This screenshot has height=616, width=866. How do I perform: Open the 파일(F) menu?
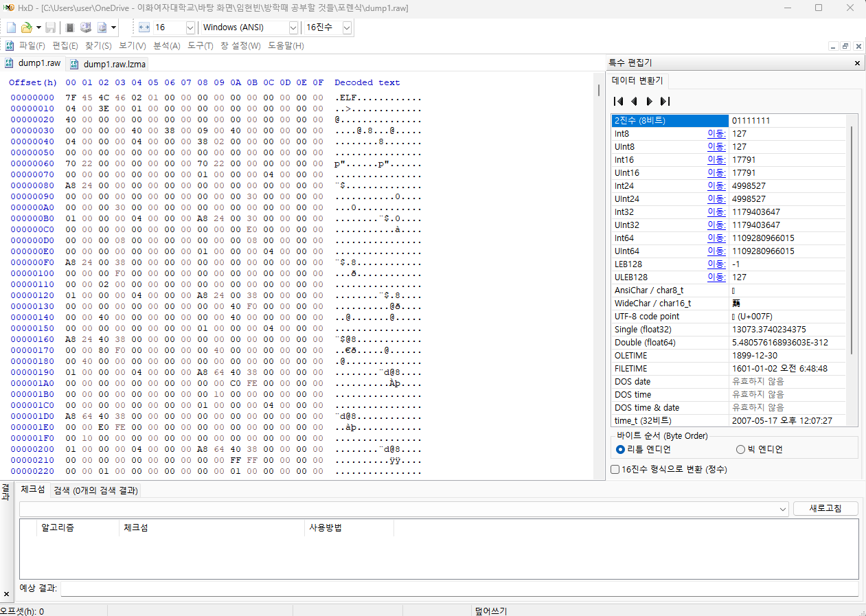(32, 46)
